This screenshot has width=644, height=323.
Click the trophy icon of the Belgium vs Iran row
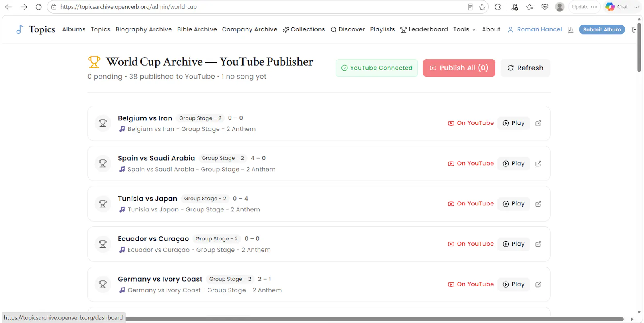103,123
